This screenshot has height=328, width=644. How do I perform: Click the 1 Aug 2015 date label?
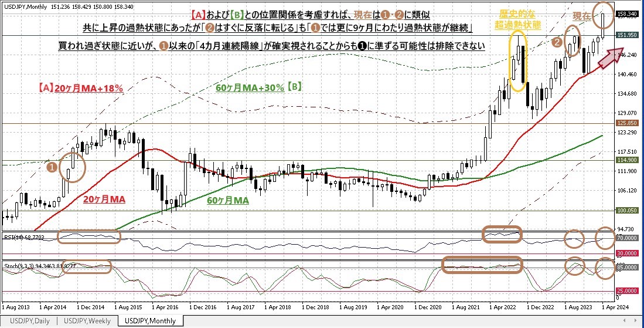(x=129, y=307)
